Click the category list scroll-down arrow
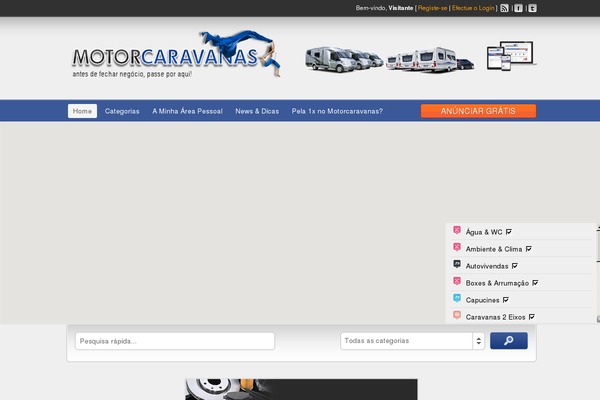This screenshot has width=600, height=400. point(598,318)
